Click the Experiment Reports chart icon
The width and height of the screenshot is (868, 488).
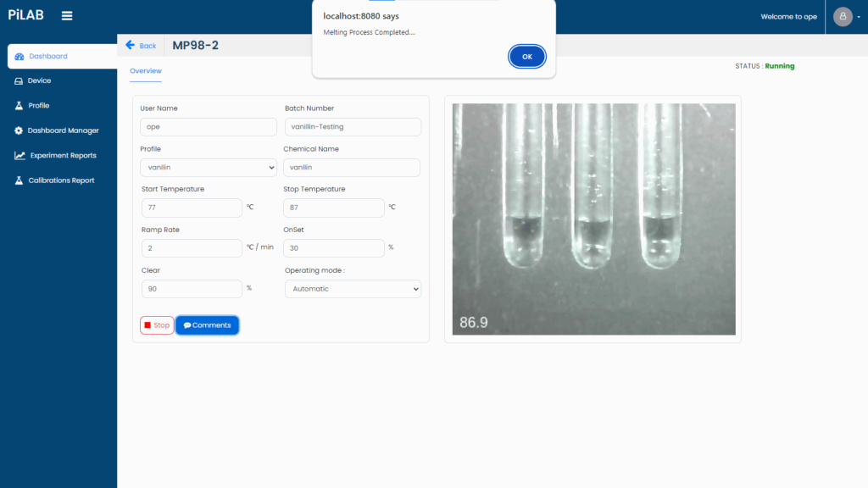point(19,156)
